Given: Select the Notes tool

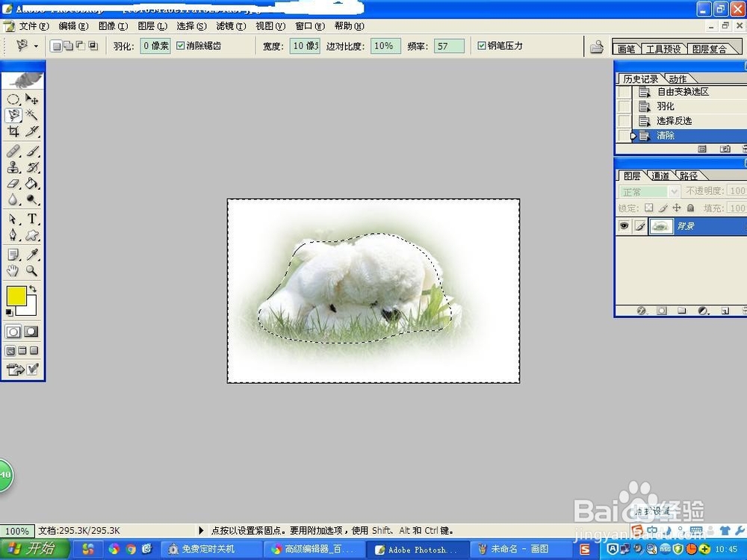Looking at the screenshot, I should tap(13, 255).
